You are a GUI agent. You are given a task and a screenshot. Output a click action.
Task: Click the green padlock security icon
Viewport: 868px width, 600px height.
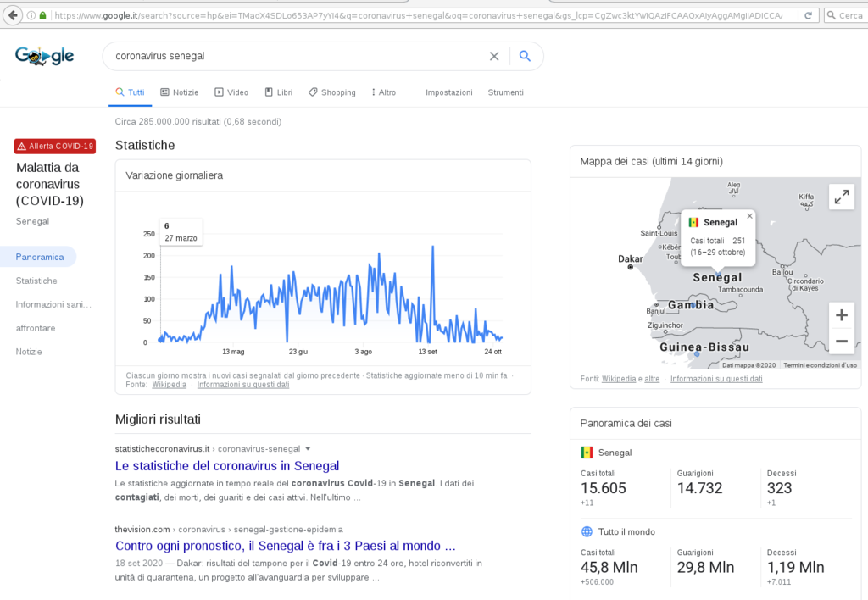click(43, 15)
